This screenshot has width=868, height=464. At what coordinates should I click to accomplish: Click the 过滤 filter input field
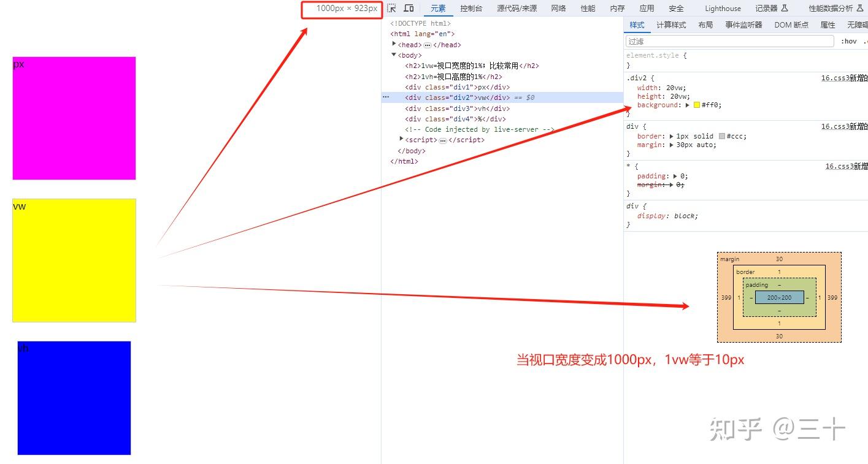(729, 40)
